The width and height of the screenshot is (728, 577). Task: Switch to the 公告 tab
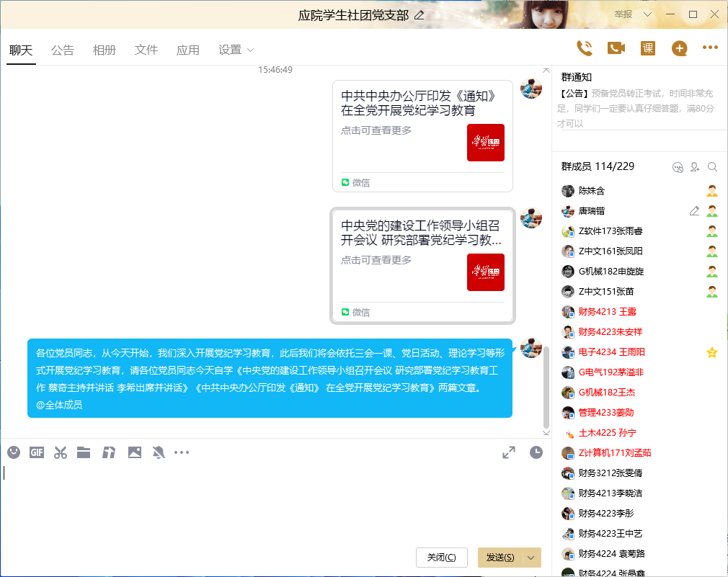63,50
